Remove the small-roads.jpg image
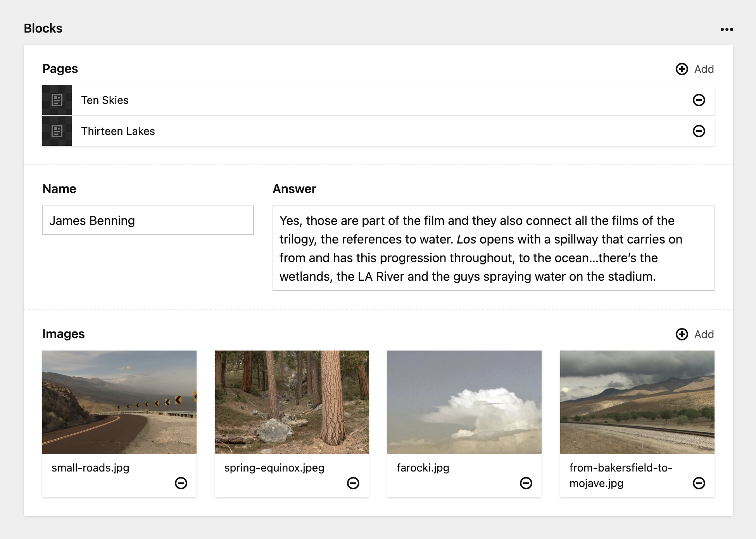The height and width of the screenshot is (539, 756). pyautogui.click(x=181, y=483)
